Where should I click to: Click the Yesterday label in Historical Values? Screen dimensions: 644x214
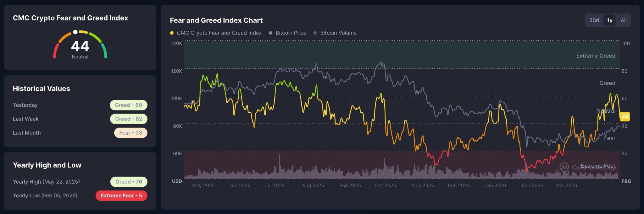[25, 105]
